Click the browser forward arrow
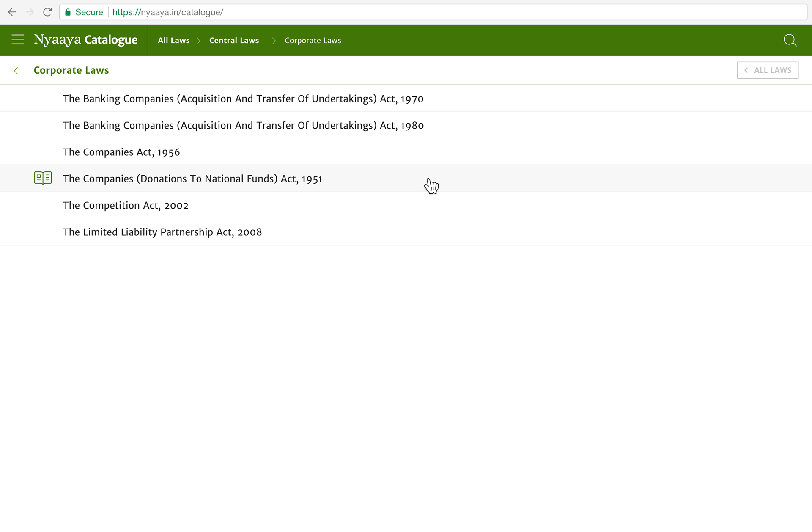This screenshot has height=532, width=812. point(30,12)
